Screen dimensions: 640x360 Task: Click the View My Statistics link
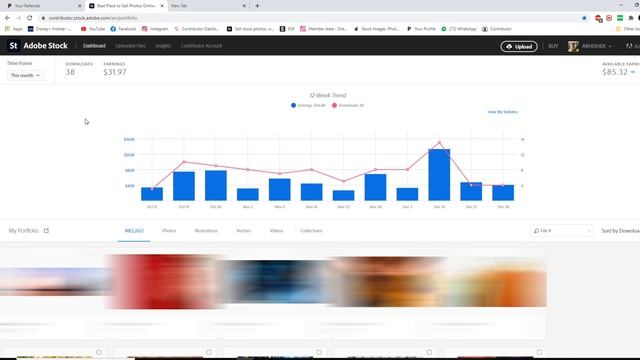pyautogui.click(x=502, y=112)
